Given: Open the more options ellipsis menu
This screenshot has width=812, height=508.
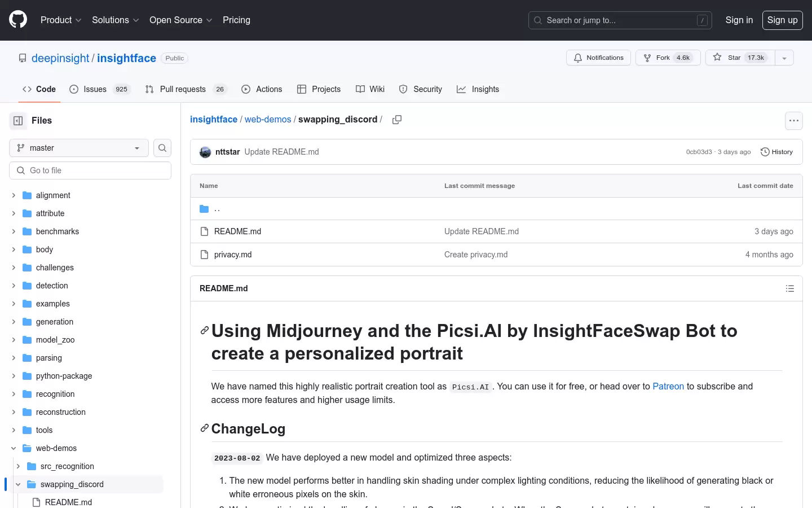Looking at the screenshot, I should coord(794,121).
